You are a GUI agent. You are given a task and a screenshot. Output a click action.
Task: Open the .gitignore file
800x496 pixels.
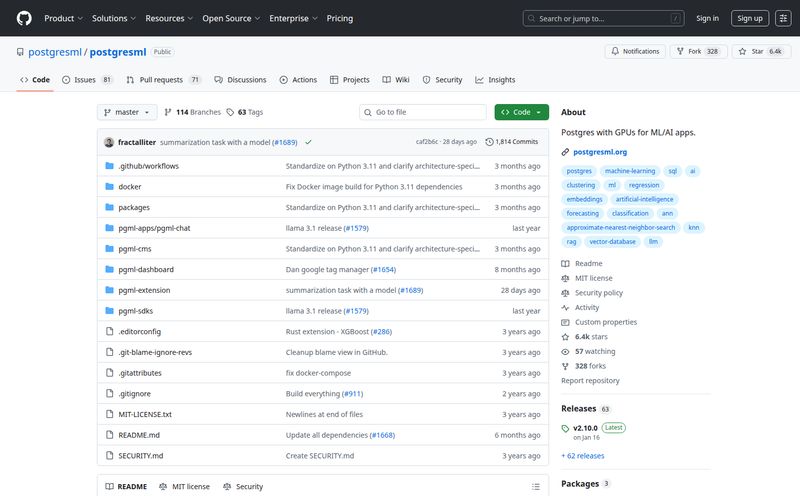[x=135, y=394]
